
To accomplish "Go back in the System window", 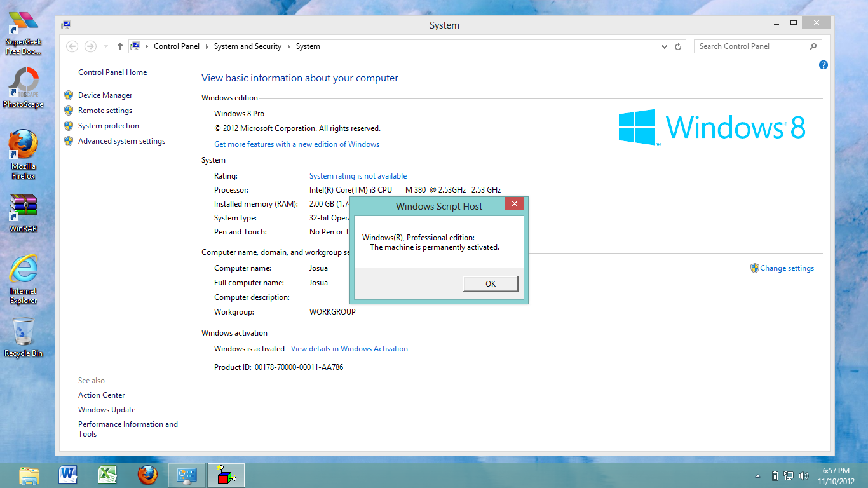I will tap(72, 46).
